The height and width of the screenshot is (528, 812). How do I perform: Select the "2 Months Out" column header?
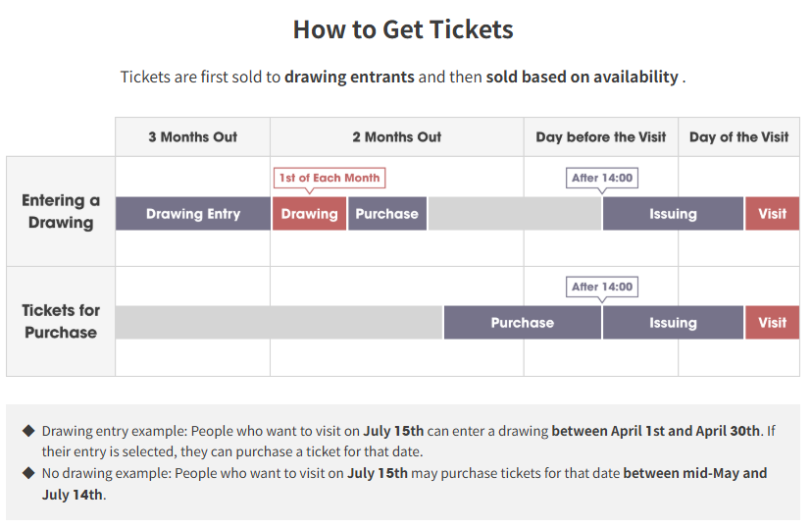tap(397, 137)
